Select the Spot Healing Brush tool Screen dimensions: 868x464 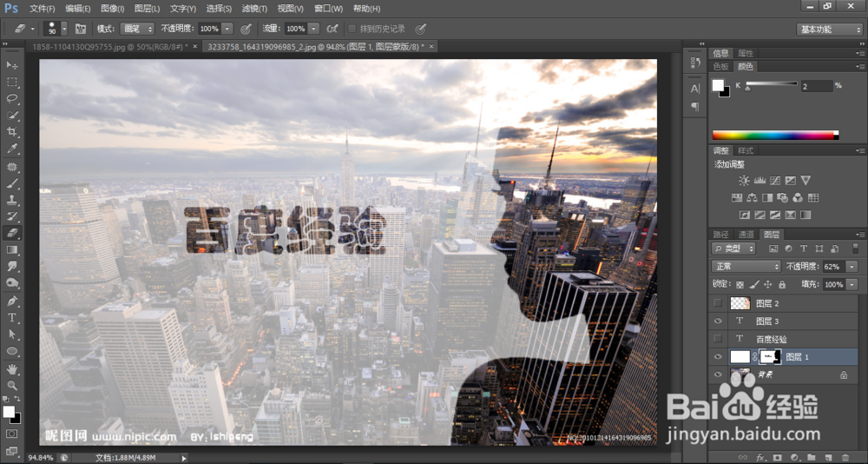click(x=12, y=167)
